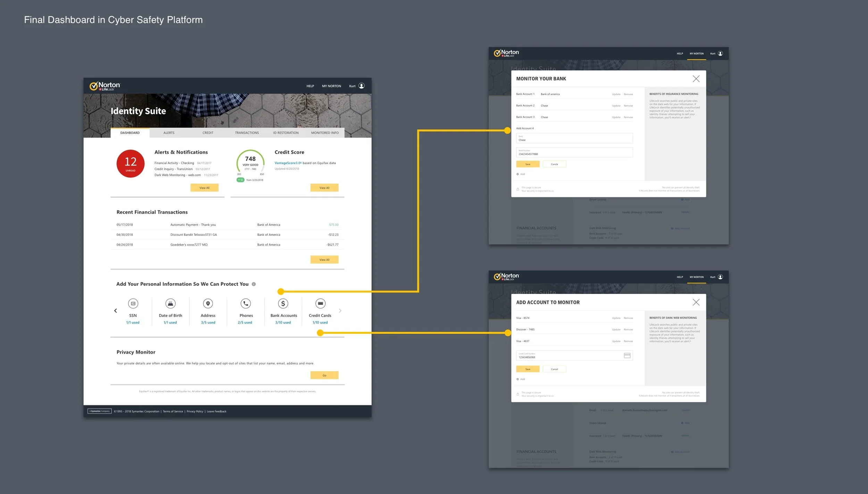Click Save in the Add Account to Monitor dialog

(528, 369)
